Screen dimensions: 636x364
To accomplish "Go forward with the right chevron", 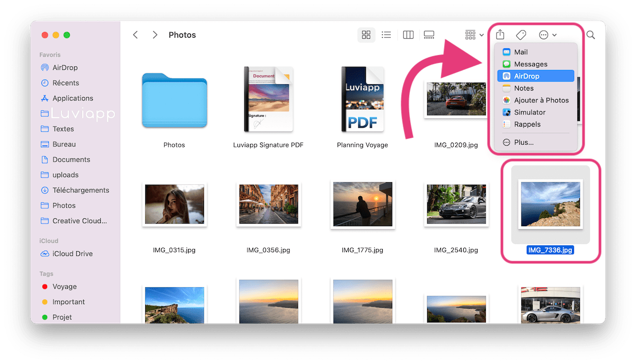I will pos(155,35).
